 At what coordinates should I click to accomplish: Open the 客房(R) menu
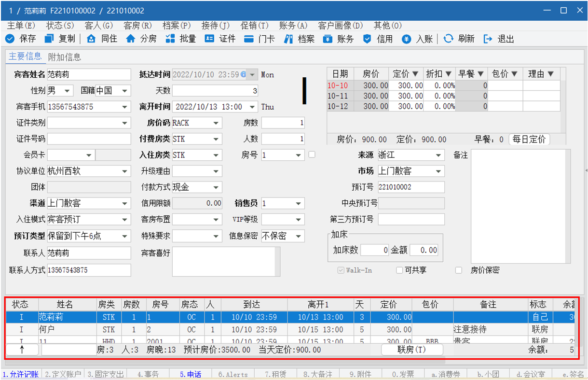pyautogui.click(x=138, y=26)
